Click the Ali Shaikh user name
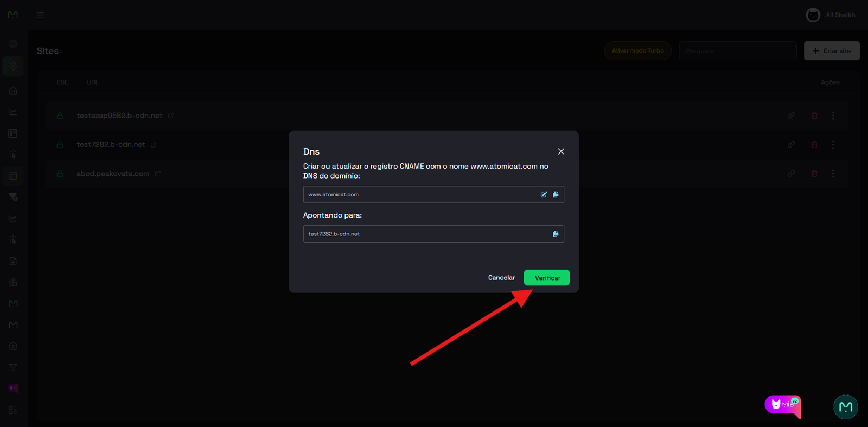This screenshot has height=427, width=868. [x=840, y=15]
